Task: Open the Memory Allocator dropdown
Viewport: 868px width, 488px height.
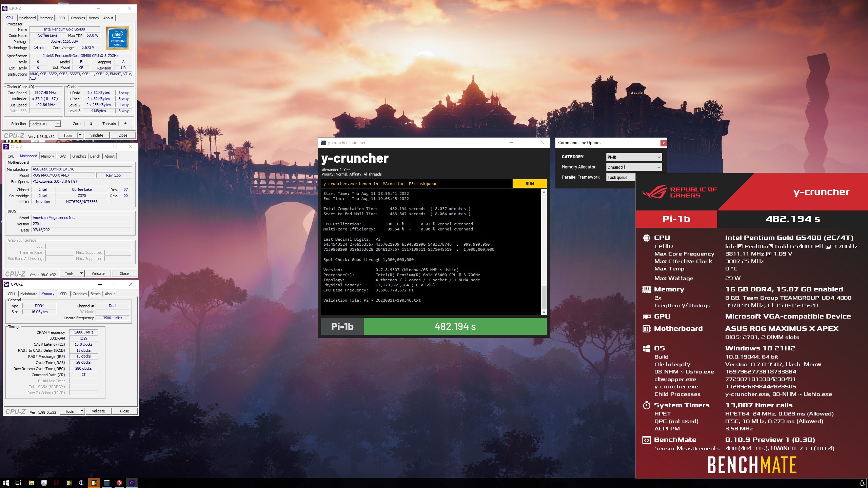Action: point(634,167)
